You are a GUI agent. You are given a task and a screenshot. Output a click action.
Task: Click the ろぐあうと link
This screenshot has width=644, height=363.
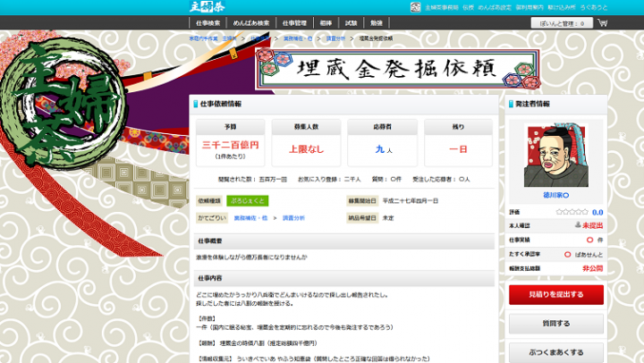coord(594,7)
